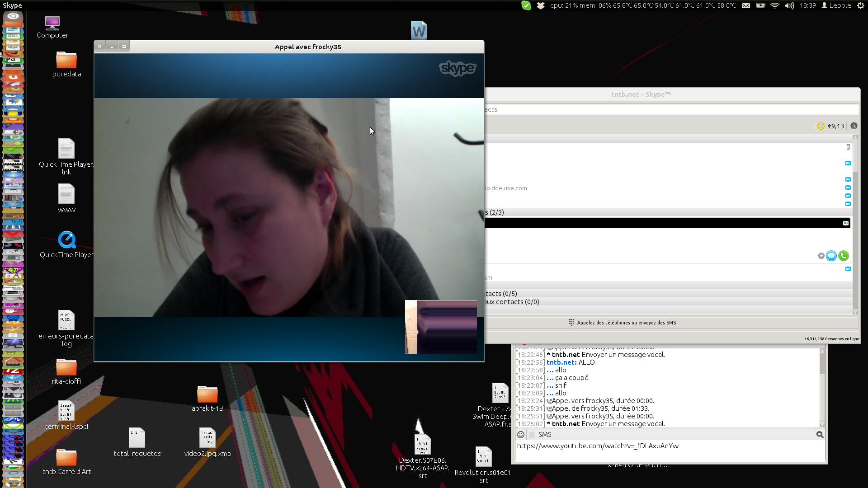Click the mobile phone icon for the top contact
The height and width of the screenshot is (488, 868).
pyautogui.click(x=848, y=147)
